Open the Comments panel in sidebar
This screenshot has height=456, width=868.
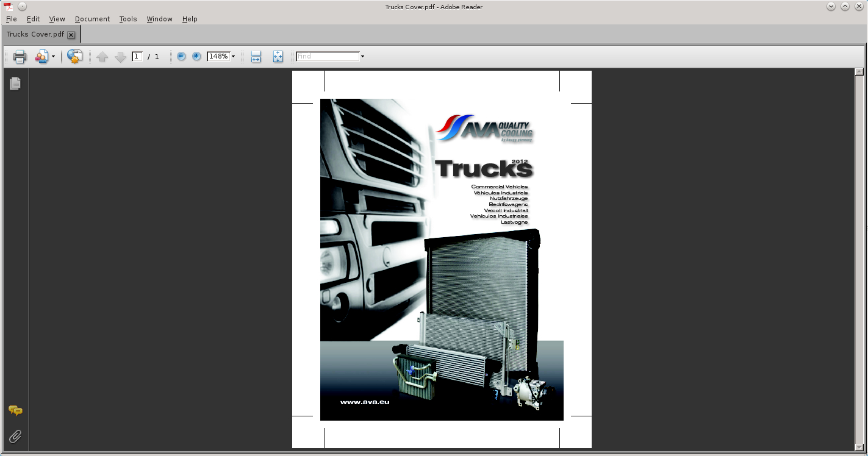(x=15, y=411)
